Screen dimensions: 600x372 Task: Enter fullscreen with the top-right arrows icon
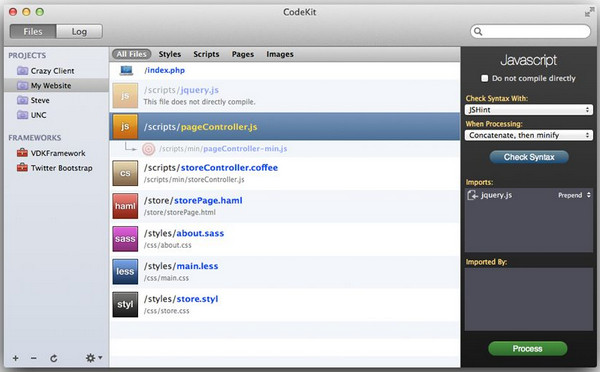[x=589, y=11]
